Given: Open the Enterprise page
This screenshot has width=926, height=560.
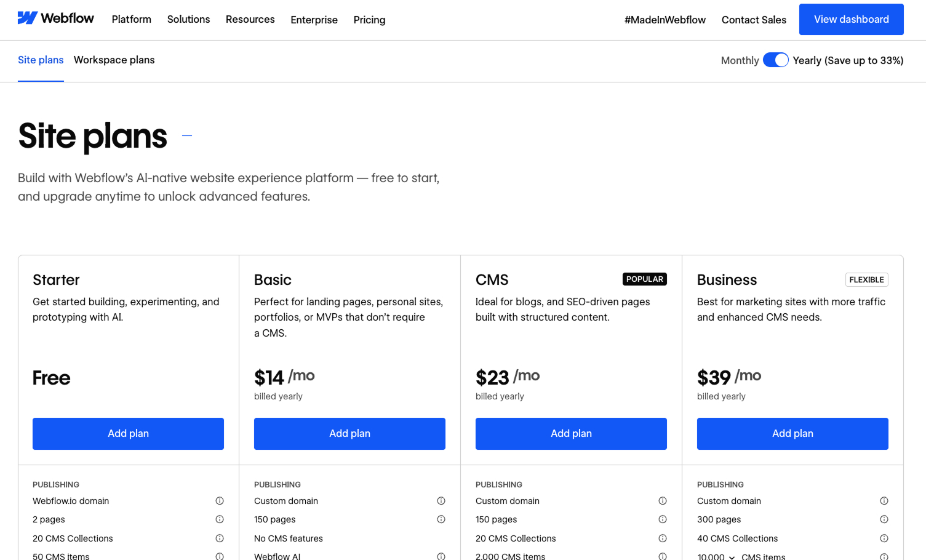Looking at the screenshot, I should (x=314, y=20).
